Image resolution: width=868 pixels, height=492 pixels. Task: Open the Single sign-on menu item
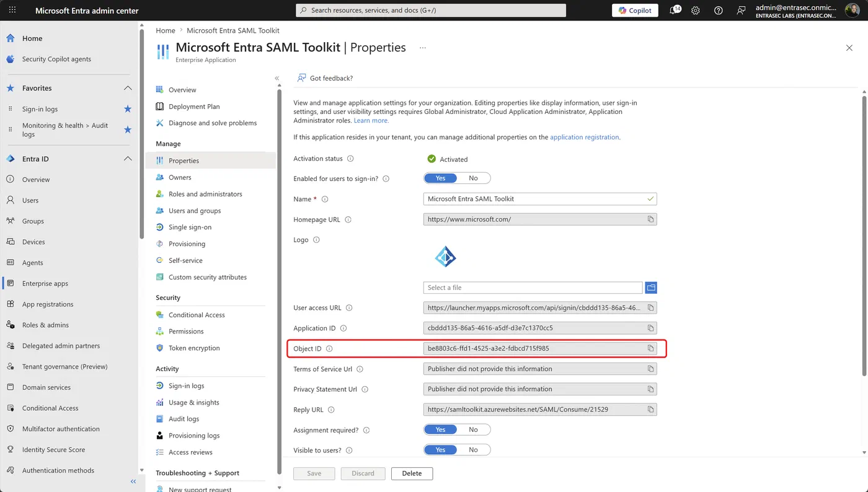[x=190, y=227]
